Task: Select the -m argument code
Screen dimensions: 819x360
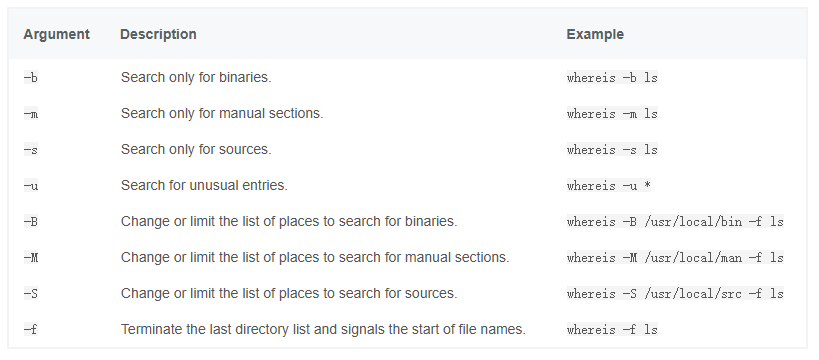Action: (x=31, y=114)
